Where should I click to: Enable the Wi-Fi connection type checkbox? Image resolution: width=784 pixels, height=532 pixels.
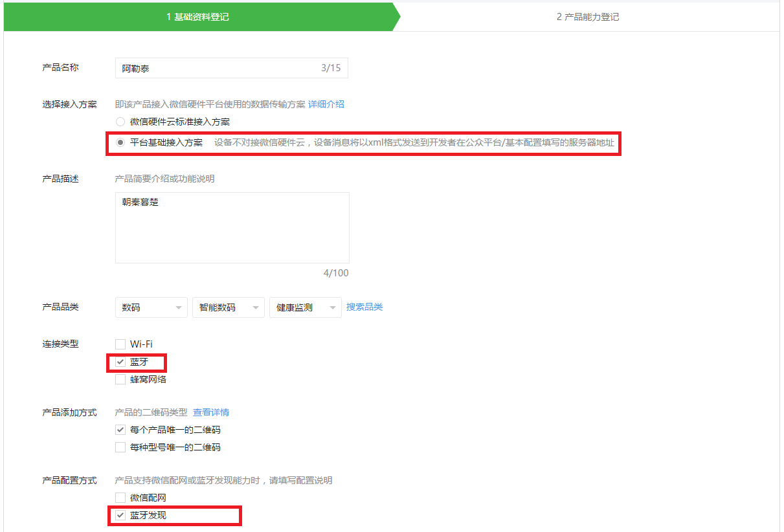(x=120, y=344)
